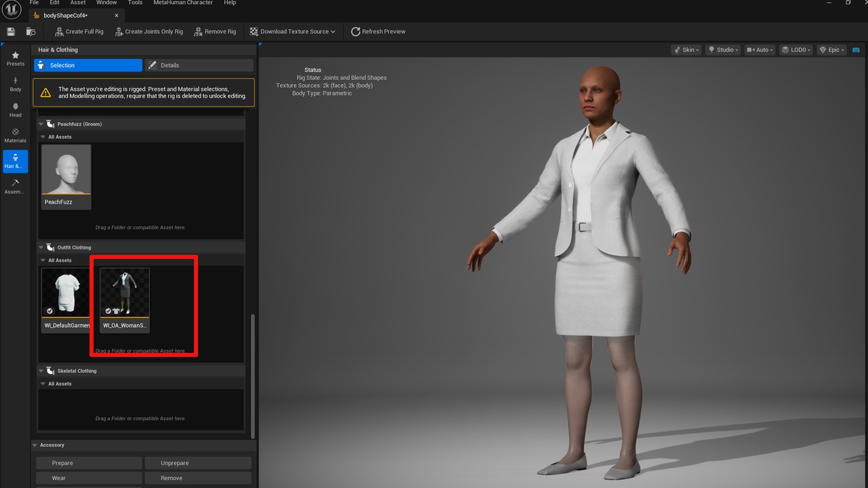868x488 pixels.
Task: Click the Body Type: Parametric text
Action: 322,94
